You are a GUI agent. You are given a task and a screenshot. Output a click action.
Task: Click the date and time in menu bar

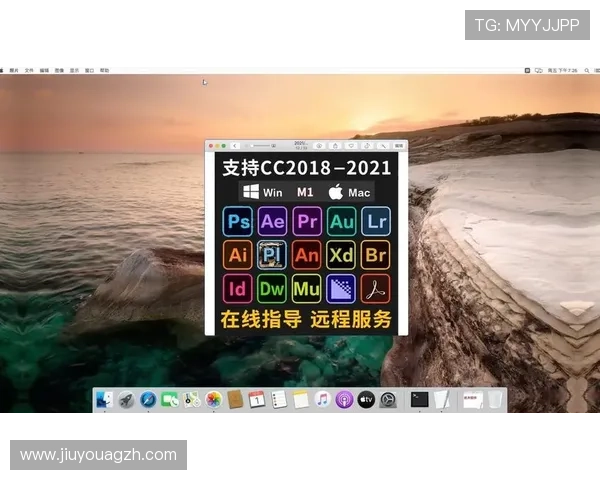click(x=562, y=70)
